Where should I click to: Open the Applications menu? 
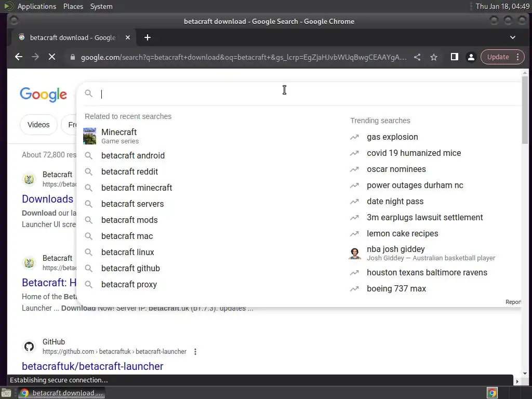tap(37, 6)
